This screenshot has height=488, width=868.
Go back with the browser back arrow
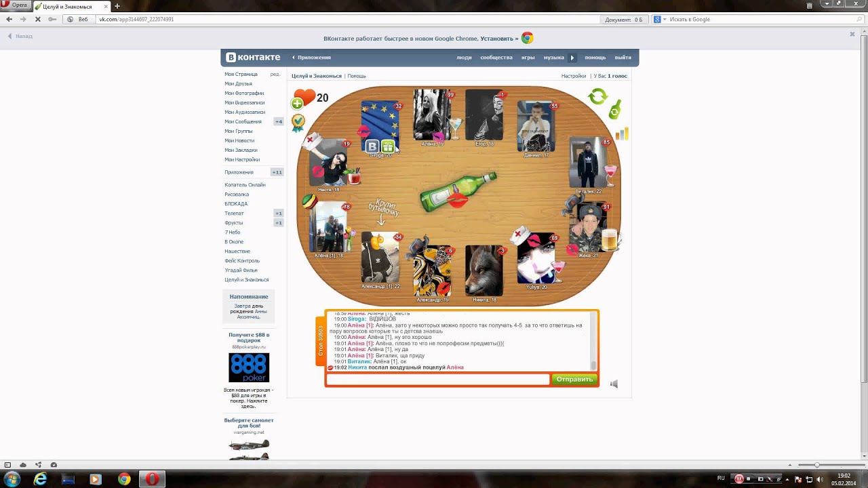point(9,19)
